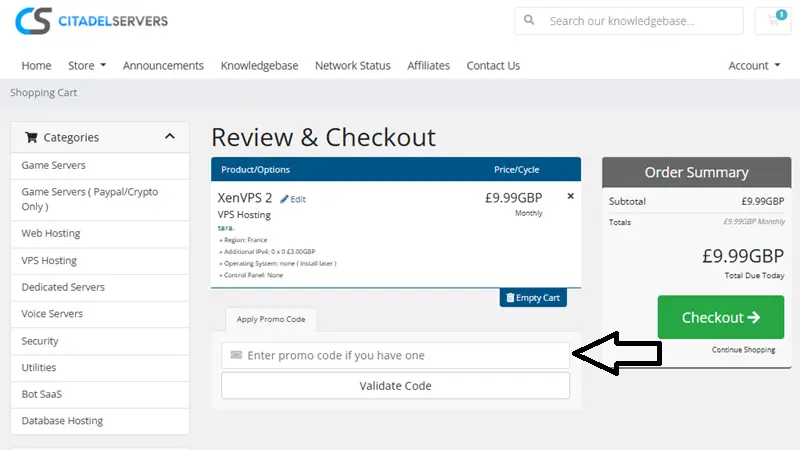Screen dimensions: 800x450
Task: Click the Empty Cart button
Action: click(533, 298)
